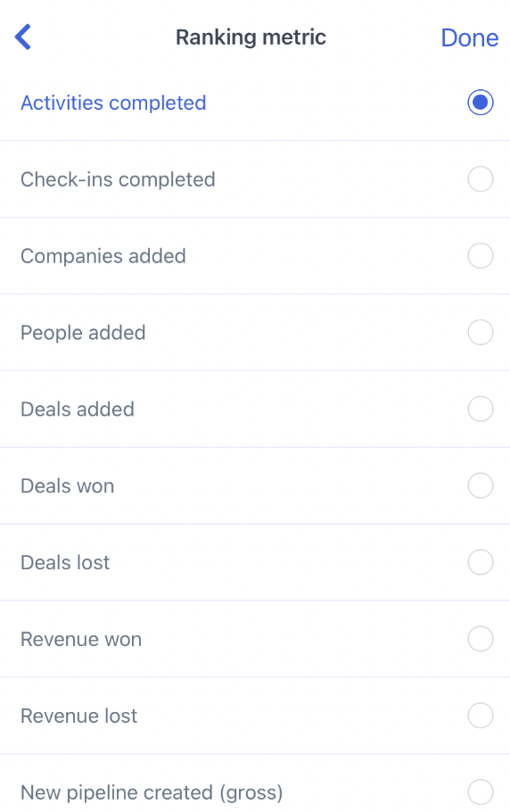Screen dimensions: 510x812
Task: Choose the Activities completed label
Action: click(x=113, y=103)
